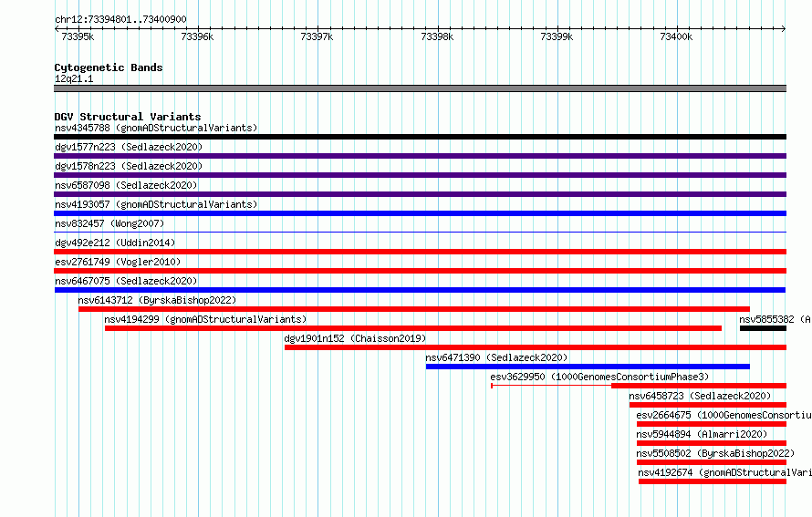The image size is (812, 517).
Task: Open the first dgv1577n223 Sedlazeck2020 label
Action: (129, 147)
